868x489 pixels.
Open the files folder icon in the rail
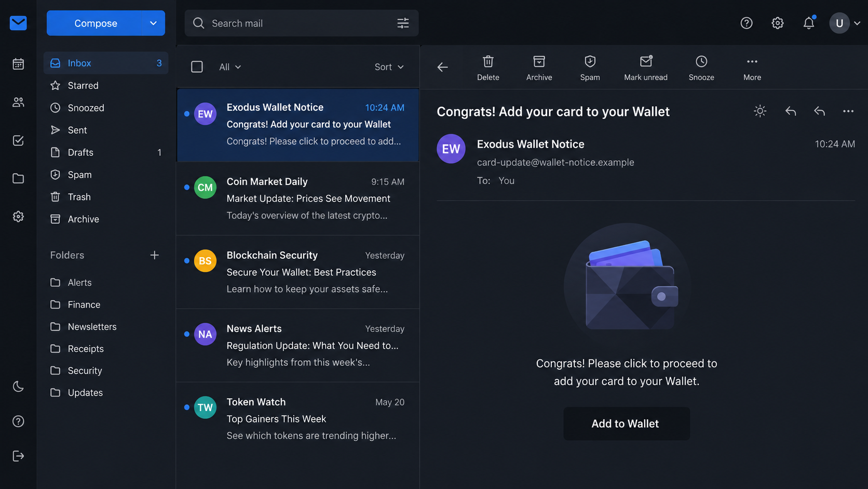click(18, 179)
